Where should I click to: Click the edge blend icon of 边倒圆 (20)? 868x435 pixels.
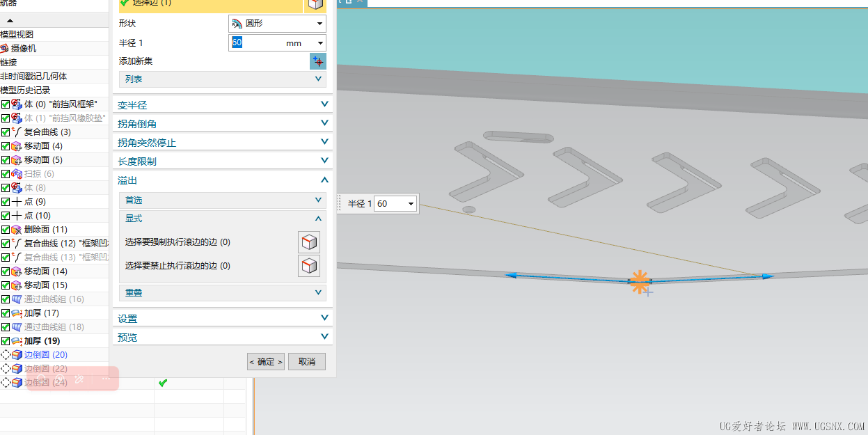pyautogui.click(x=17, y=355)
